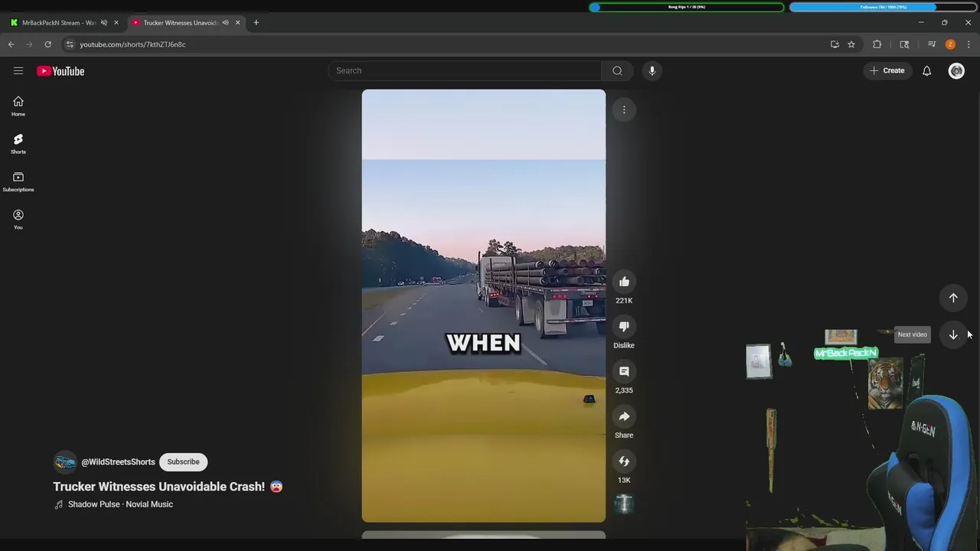Open the Chrome extensions puzzle icon
This screenshot has width=980, height=551.
(x=877, y=44)
